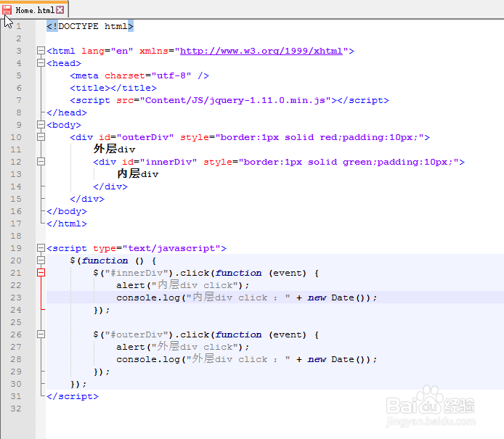Screen dimensions: 504x439
Task: Click the jquery-1.11.0.min.js src value
Action: 235,101
